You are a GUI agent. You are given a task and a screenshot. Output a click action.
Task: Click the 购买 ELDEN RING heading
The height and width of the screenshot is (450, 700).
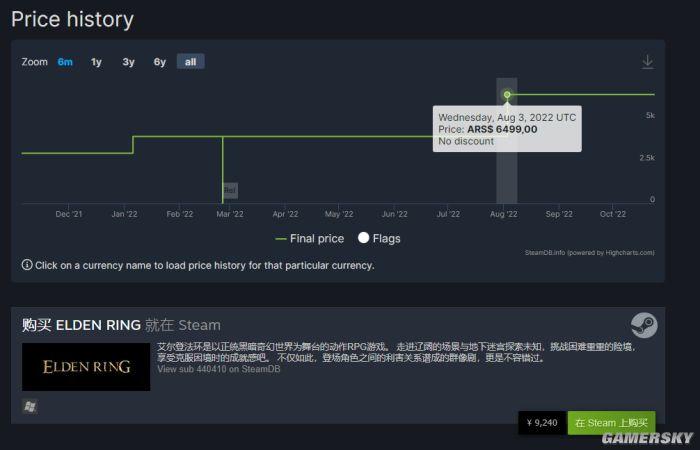[x=81, y=325]
